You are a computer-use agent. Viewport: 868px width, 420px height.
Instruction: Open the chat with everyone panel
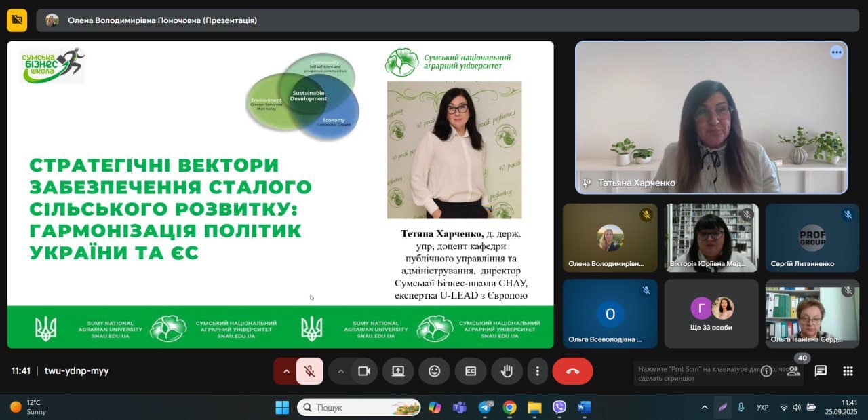[x=821, y=370]
